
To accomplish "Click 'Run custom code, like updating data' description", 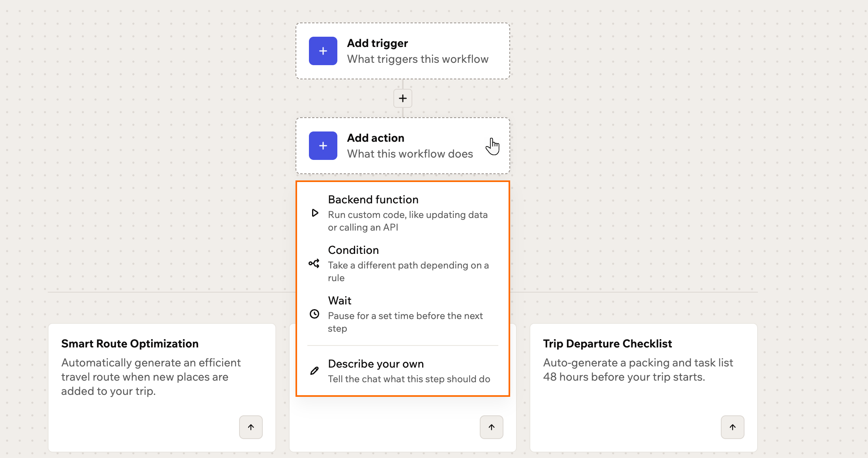I will pos(408,221).
